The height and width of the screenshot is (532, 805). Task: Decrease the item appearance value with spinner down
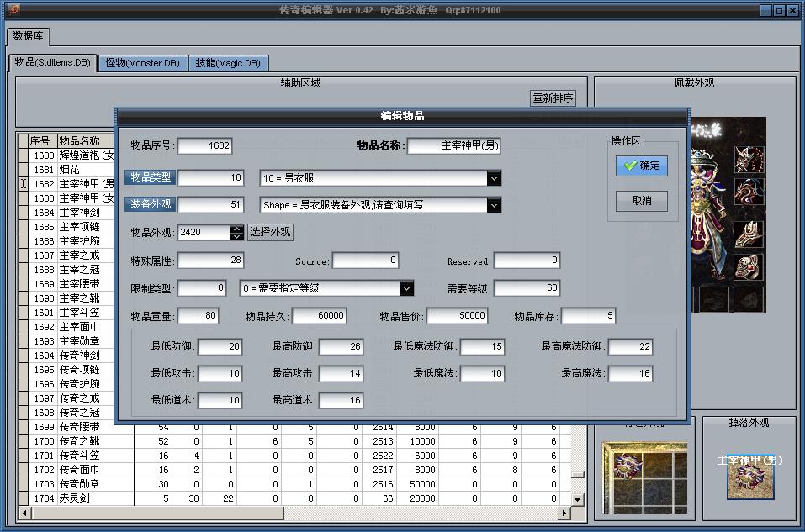(237, 236)
